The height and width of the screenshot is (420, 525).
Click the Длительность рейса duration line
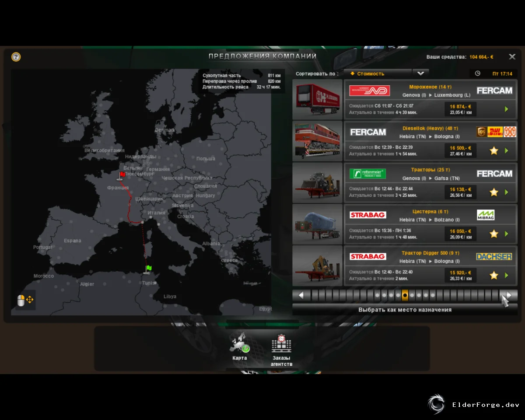241,87
